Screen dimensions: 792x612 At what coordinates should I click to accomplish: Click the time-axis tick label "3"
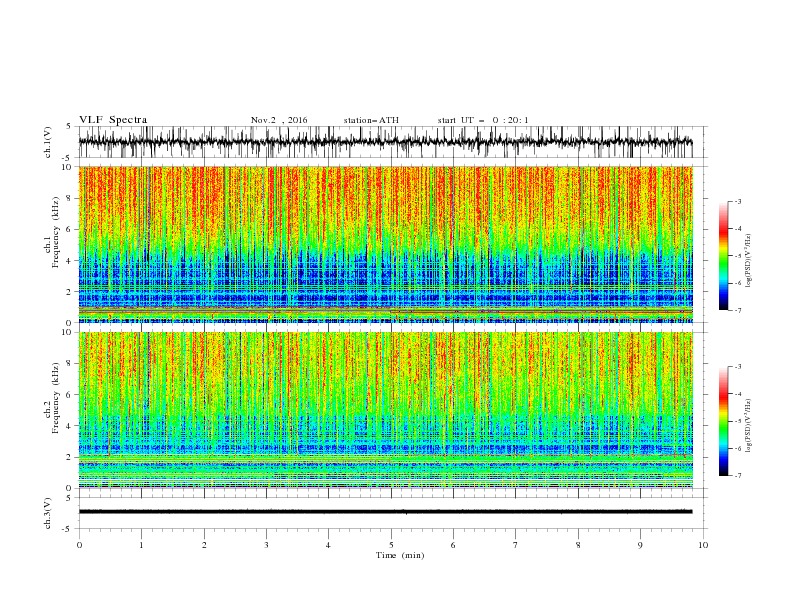coord(266,545)
